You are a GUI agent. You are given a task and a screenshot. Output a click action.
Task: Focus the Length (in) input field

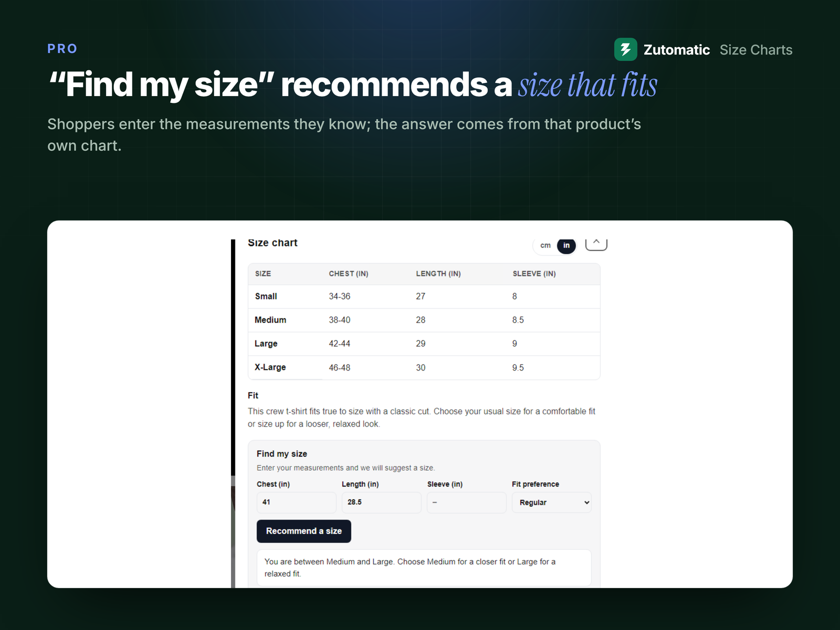pos(382,502)
